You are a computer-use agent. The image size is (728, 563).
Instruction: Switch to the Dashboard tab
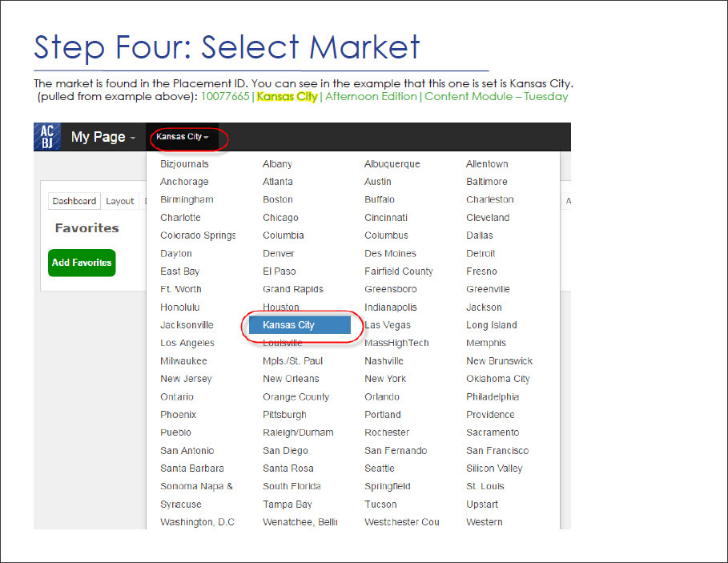coord(74,201)
